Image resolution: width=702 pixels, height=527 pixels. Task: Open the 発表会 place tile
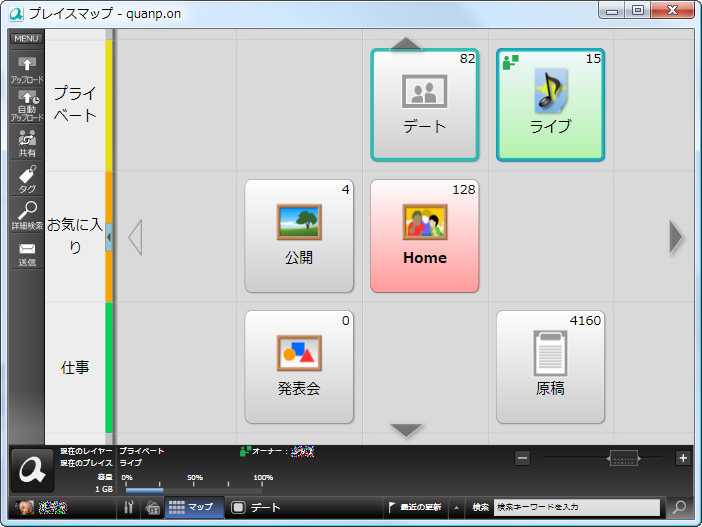(299, 367)
